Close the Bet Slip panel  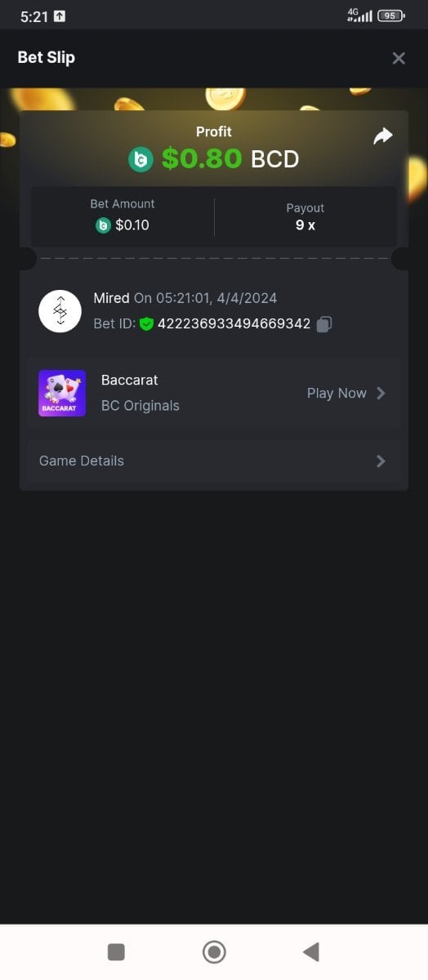(399, 58)
